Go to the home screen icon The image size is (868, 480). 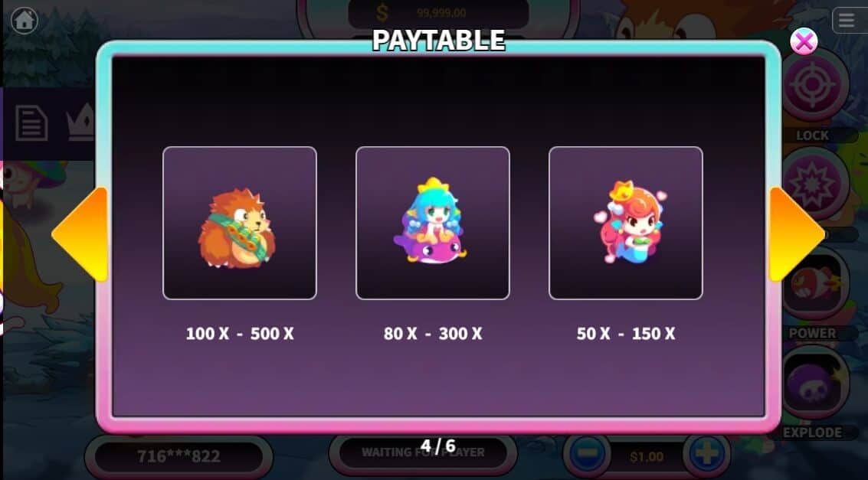click(x=25, y=21)
